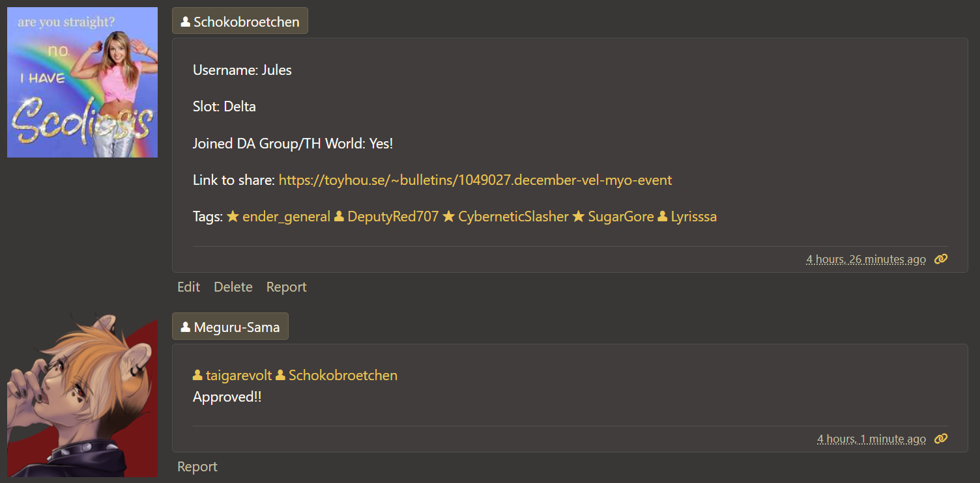Click permalink chain icon on Meguru-Sama's comment

tap(940, 439)
